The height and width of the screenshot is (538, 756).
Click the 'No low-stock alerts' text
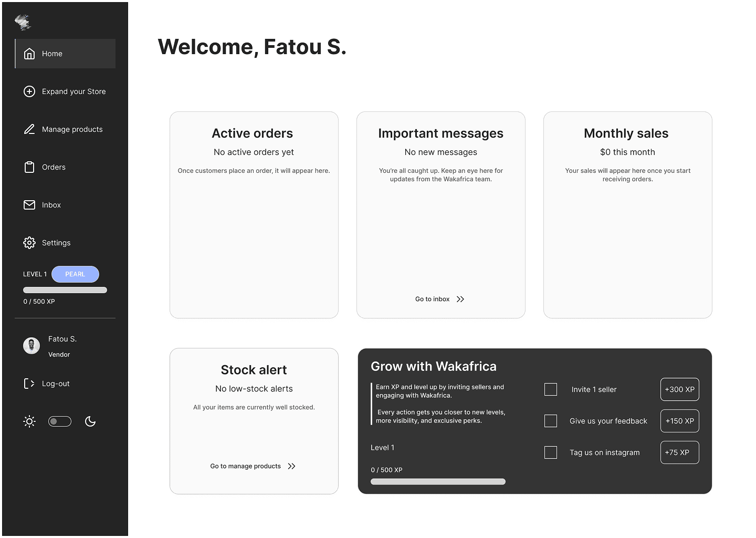pos(254,389)
